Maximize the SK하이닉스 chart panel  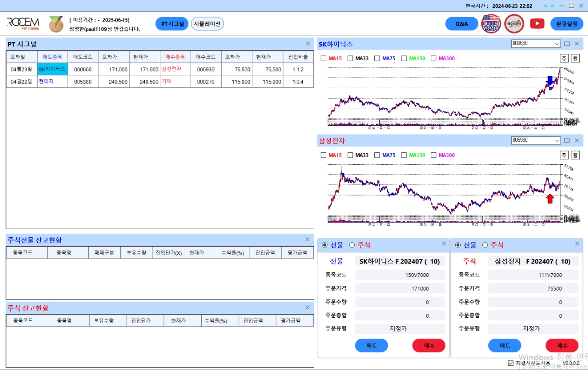click(567, 44)
